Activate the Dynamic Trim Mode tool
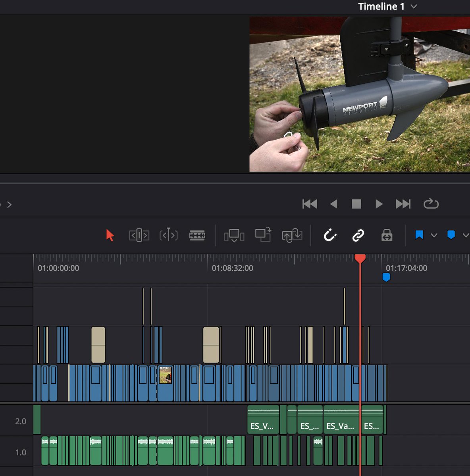Image resolution: width=470 pixels, height=476 pixels. click(168, 235)
